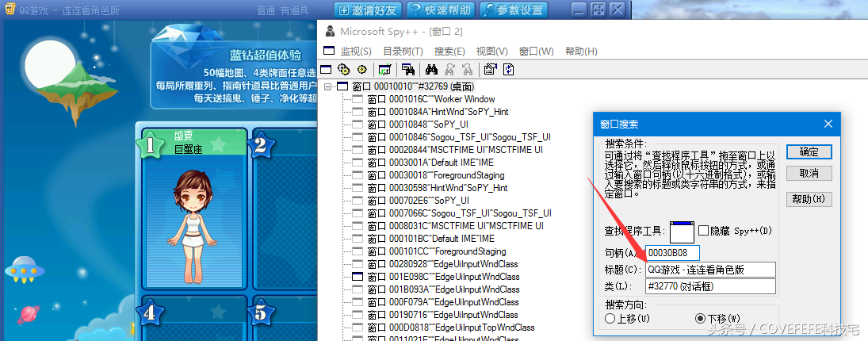Click star number 4 in the game
This screenshot has height=341, width=868.
point(149,313)
